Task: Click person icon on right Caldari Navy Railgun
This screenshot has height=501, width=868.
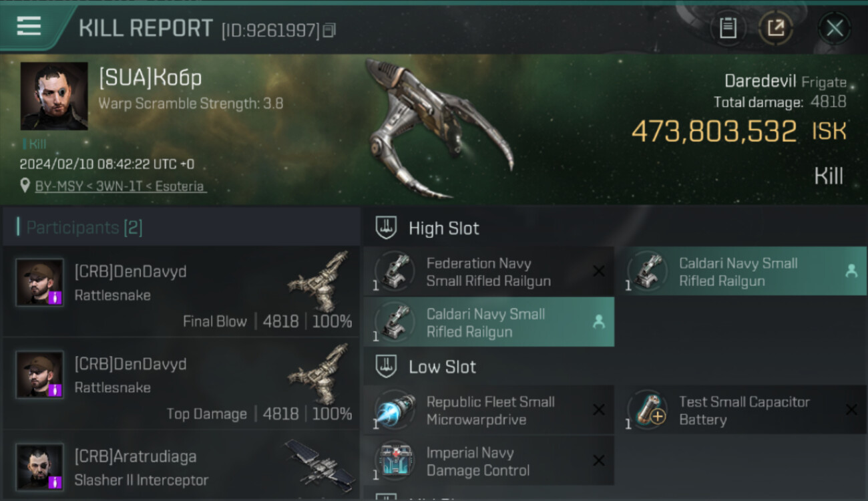Action: [x=851, y=271]
